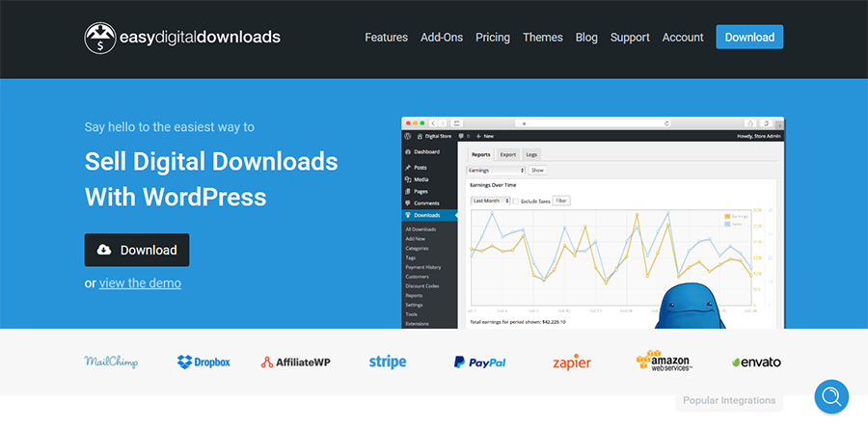This screenshot has width=868, height=429.
Task: Open the Stripe integration logo
Action: tap(388, 362)
